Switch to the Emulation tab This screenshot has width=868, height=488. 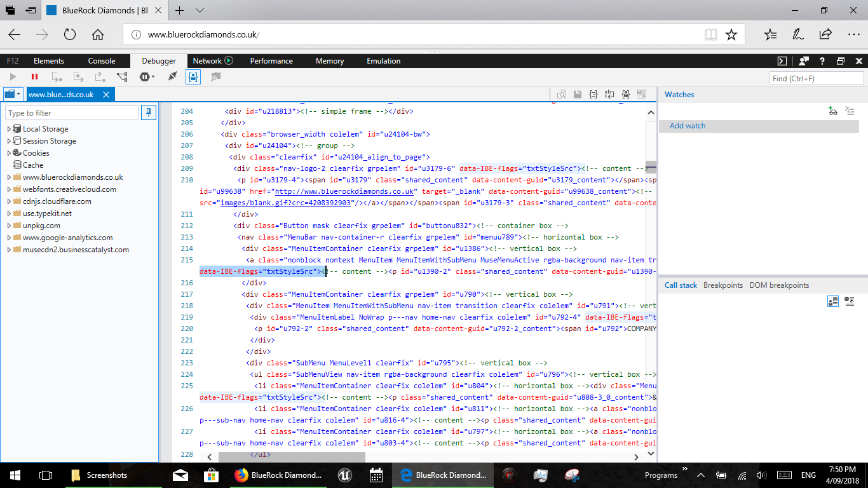[x=384, y=61]
